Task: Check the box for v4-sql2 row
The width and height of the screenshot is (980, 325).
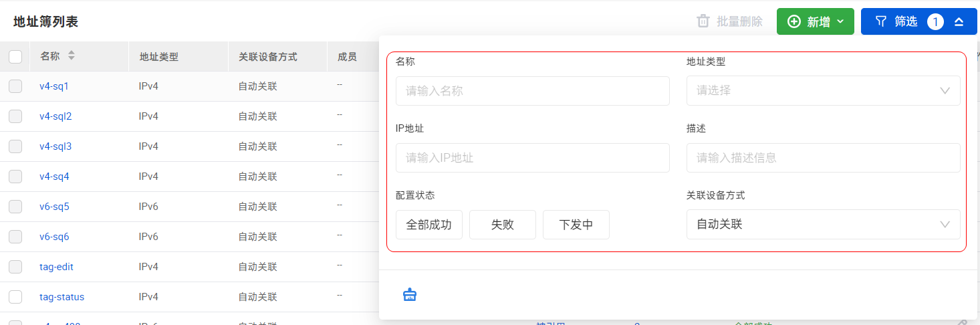Action: click(x=15, y=116)
